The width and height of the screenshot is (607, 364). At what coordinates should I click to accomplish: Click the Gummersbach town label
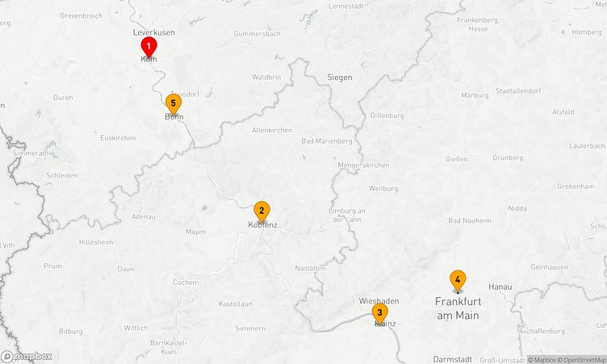point(257,34)
